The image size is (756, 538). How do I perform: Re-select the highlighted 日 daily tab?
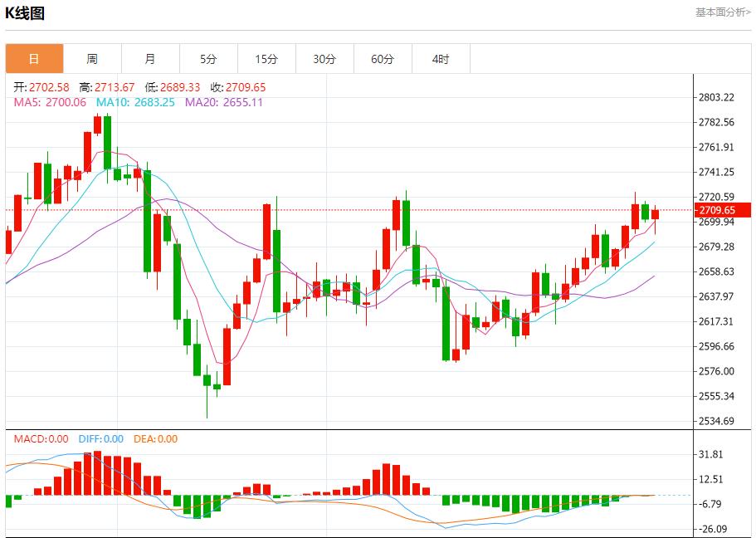34,59
